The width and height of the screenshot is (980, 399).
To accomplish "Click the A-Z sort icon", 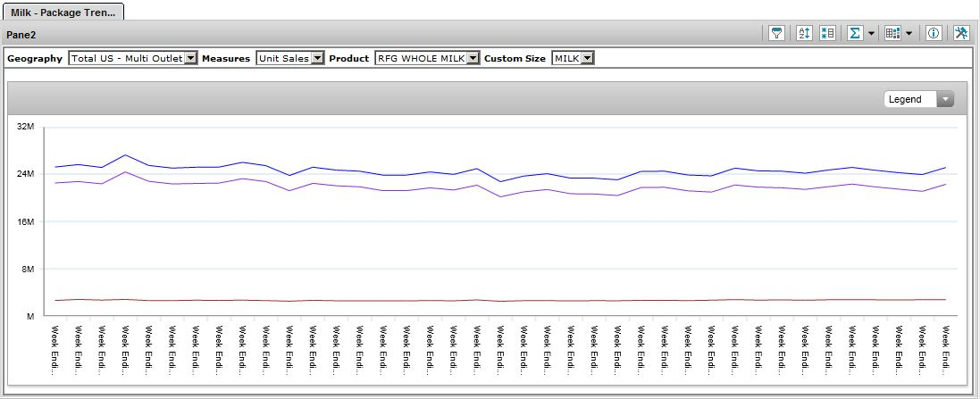I will pos(803,33).
